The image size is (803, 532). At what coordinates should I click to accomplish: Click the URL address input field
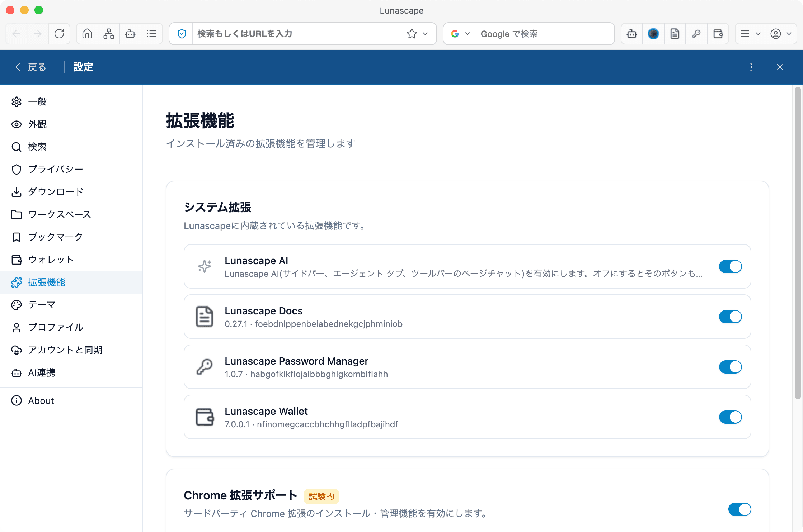coord(298,34)
